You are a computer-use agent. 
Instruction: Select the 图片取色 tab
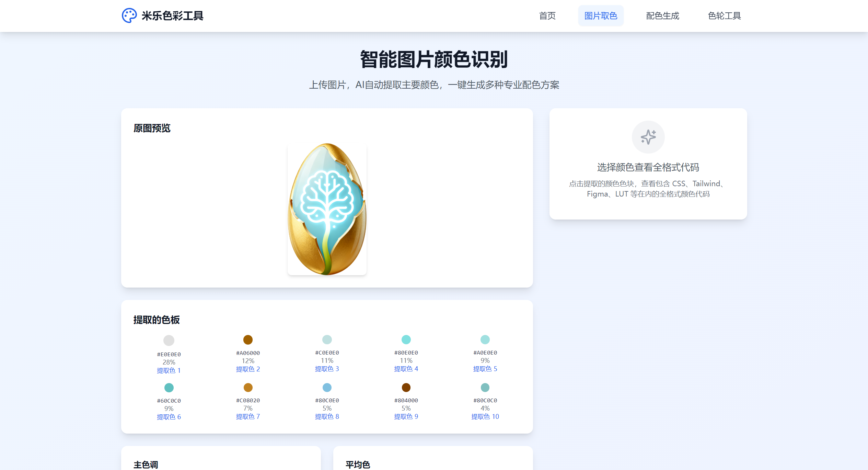pyautogui.click(x=601, y=16)
